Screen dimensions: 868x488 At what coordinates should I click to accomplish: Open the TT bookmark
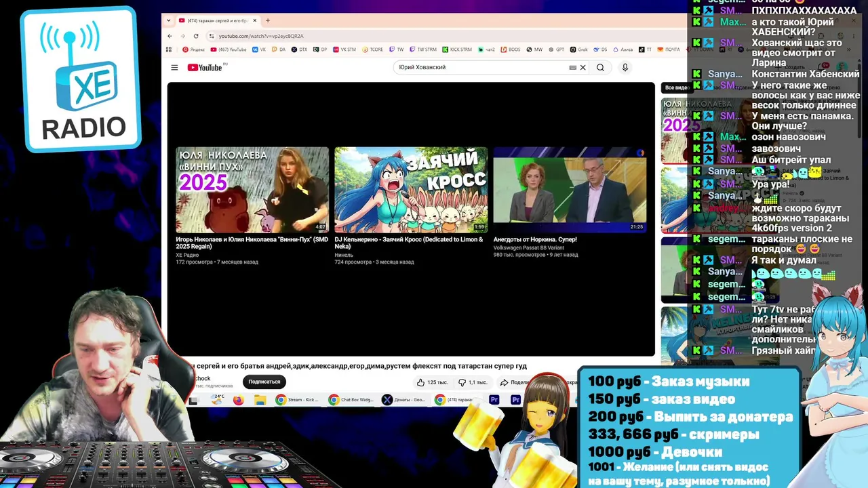646,49
